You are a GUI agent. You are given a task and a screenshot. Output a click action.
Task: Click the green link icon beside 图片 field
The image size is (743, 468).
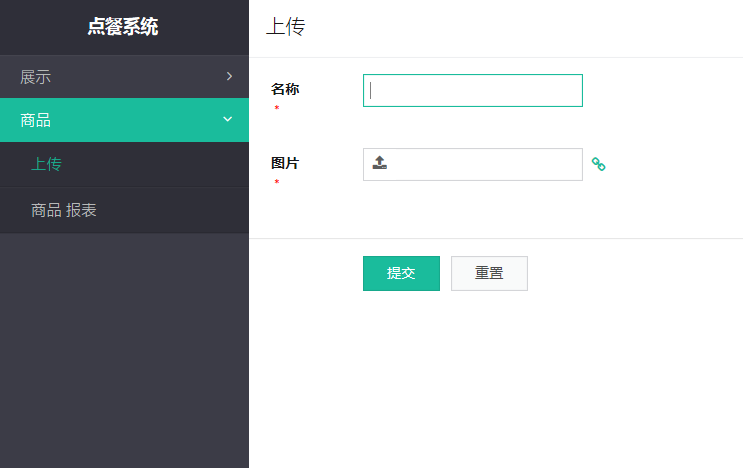coord(598,164)
